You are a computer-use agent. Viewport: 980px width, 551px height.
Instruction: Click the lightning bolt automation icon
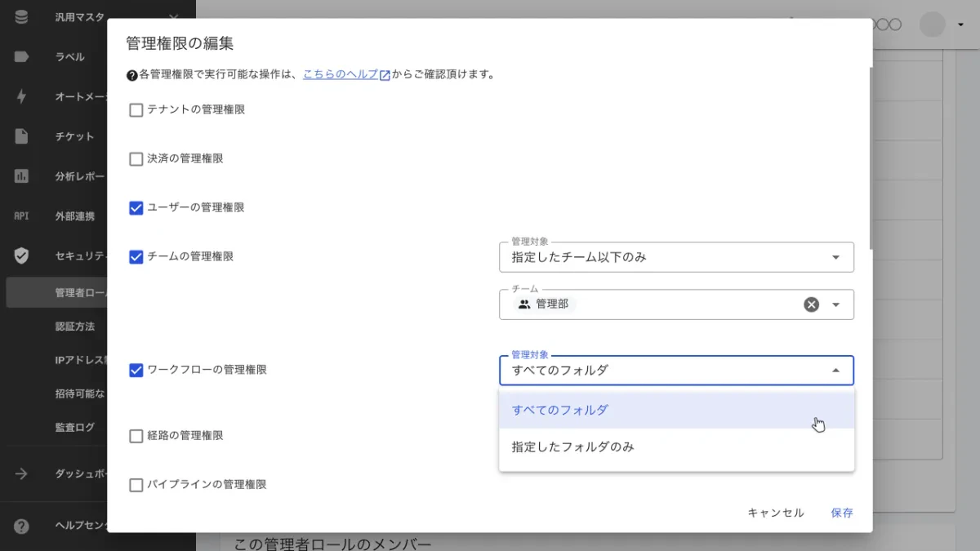pyautogui.click(x=21, y=96)
